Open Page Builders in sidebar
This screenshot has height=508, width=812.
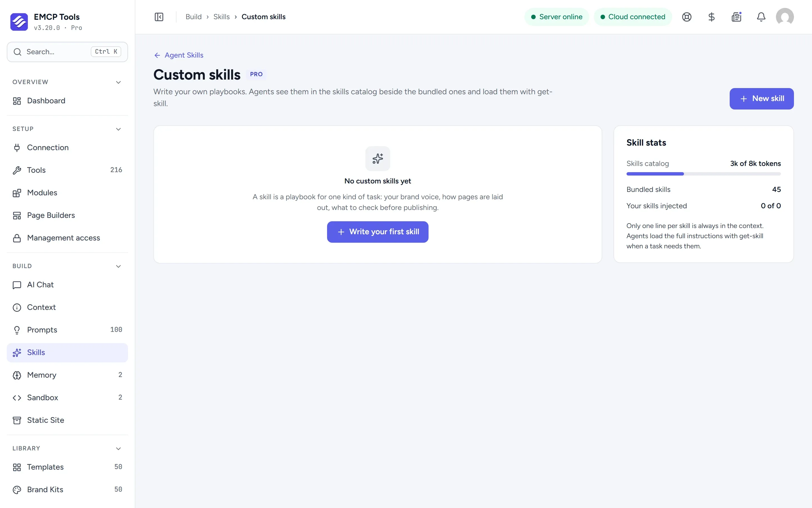tap(67, 215)
